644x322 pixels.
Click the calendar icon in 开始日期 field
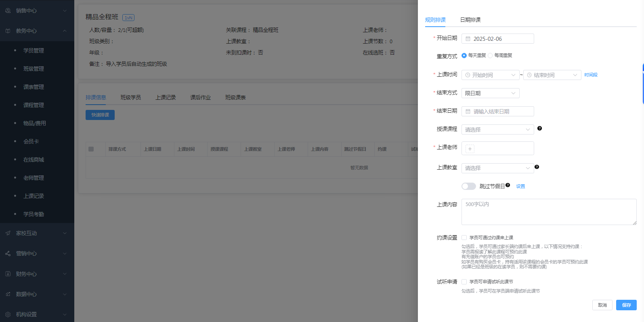tap(468, 39)
